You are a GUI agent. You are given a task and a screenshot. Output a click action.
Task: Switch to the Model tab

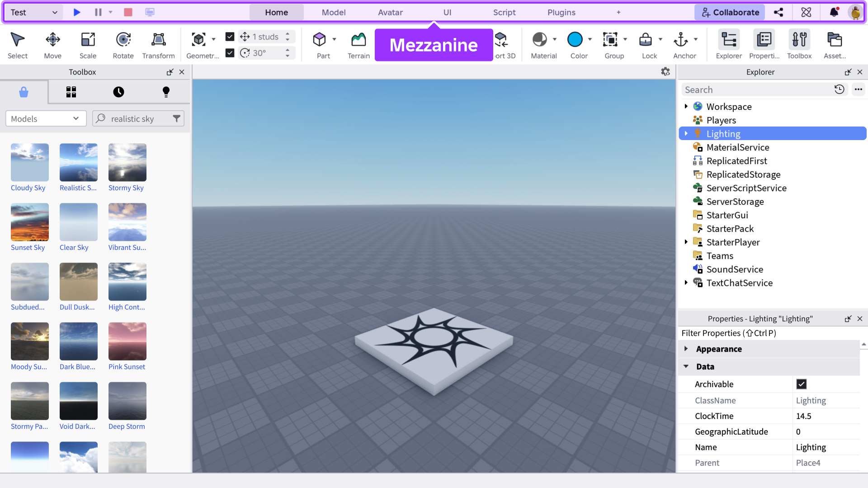click(x=334, y=12)
